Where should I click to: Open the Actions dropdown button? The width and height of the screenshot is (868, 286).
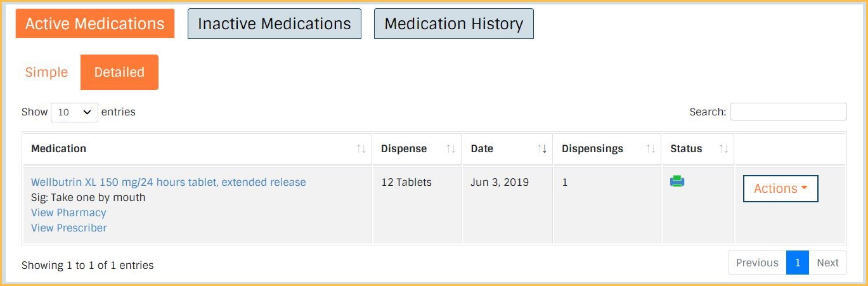pyautogui.click(x=781, y=188)
